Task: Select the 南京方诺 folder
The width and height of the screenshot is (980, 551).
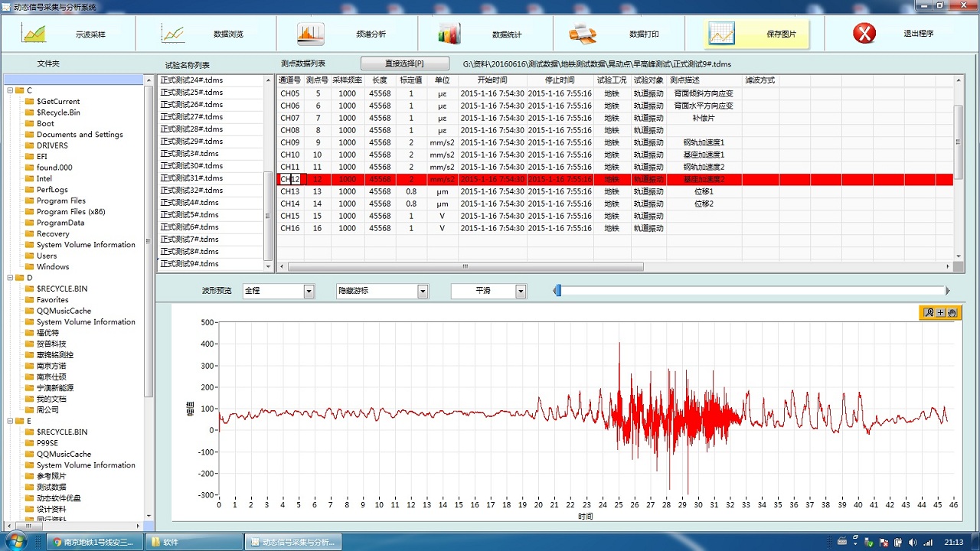Action: tap(51, 366)
